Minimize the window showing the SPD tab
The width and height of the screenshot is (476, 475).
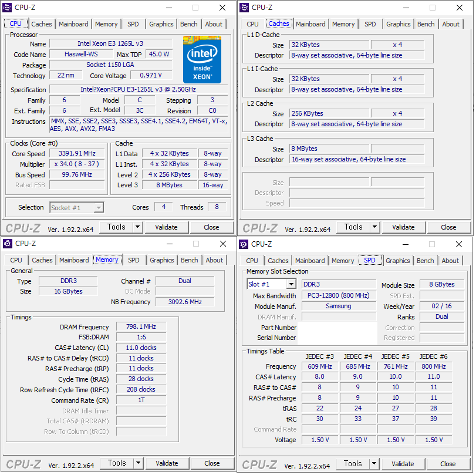(405, 244)
